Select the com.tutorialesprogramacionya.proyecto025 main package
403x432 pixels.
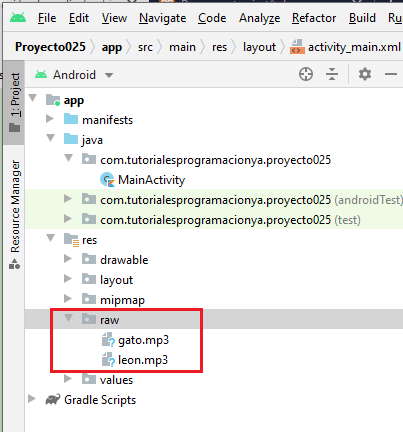215,160
